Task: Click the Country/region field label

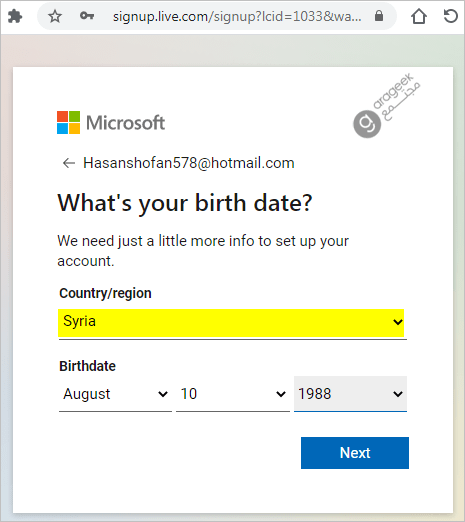Action: (105, 293)
